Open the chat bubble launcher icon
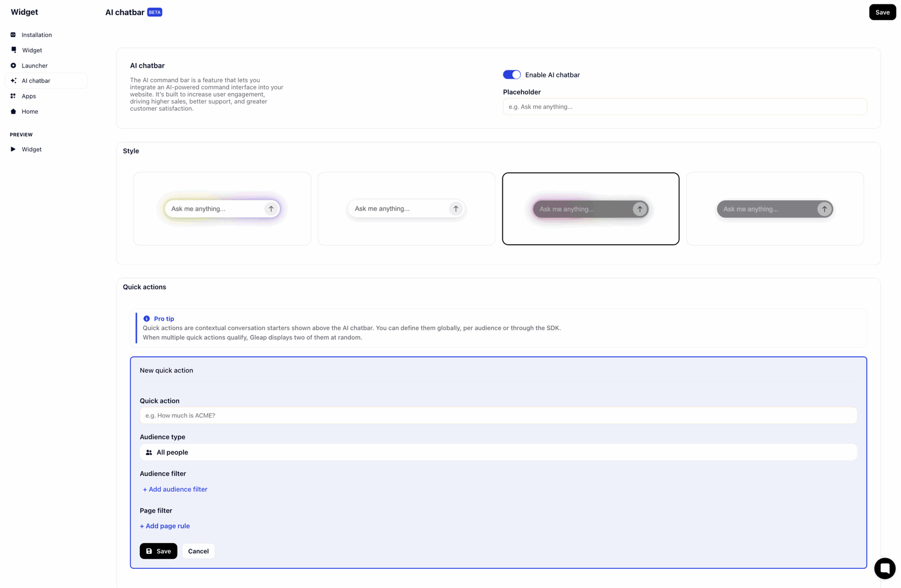 [x=884, y=568]
